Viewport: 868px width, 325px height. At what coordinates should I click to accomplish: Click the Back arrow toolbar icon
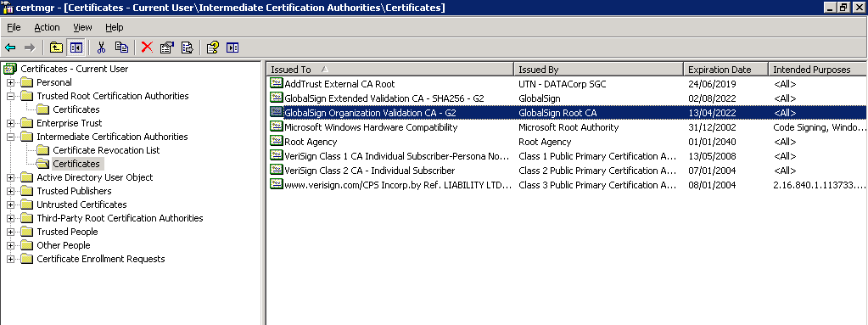click(x=10, y=48)
